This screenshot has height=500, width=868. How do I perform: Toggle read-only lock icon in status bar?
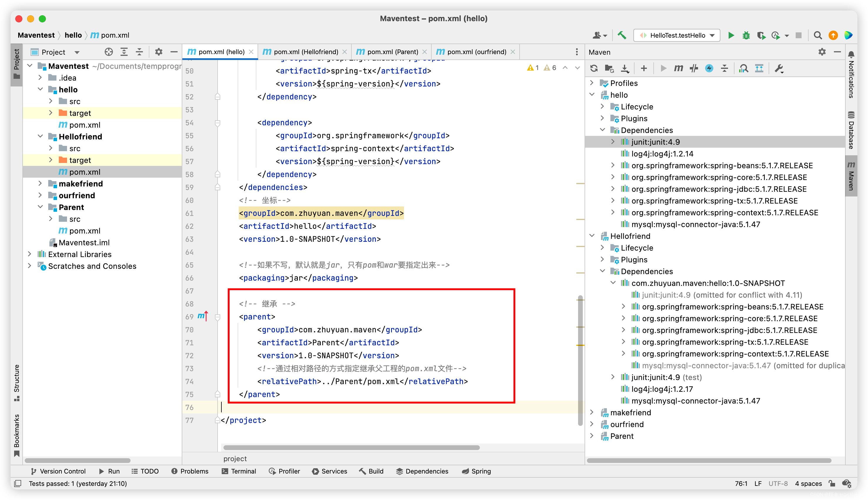(x=832, y=483)
